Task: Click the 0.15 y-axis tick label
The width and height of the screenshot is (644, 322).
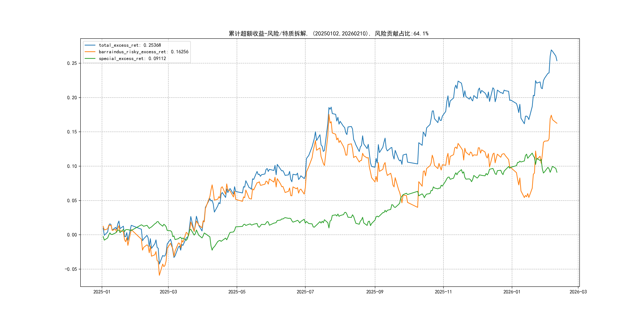Action: 72,132
